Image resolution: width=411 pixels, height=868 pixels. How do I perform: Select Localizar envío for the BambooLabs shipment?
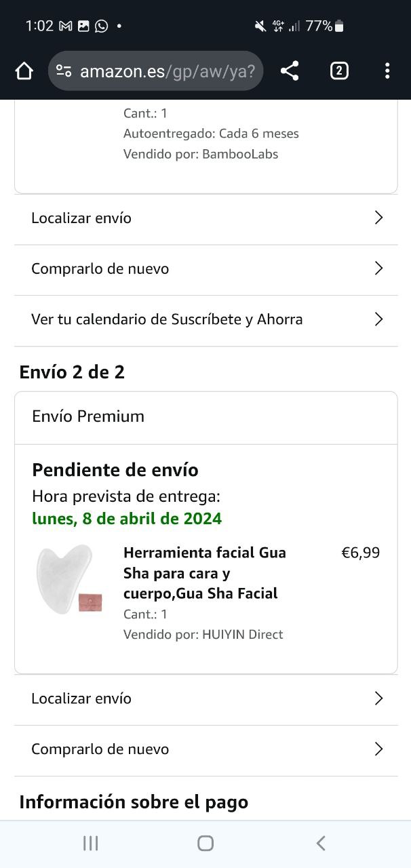click(81, 218)
